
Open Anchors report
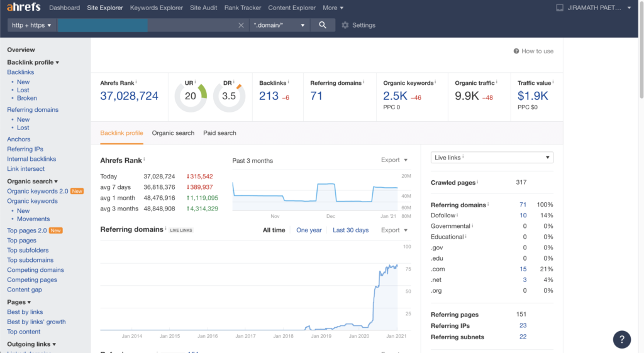(18, 139)
